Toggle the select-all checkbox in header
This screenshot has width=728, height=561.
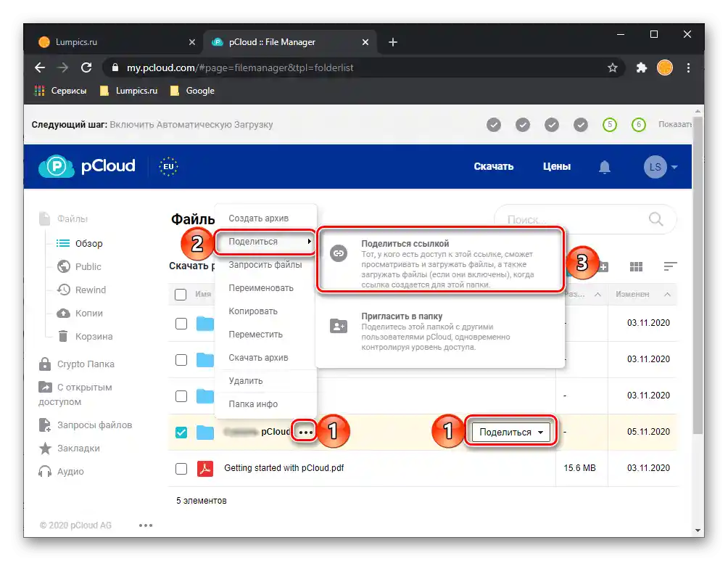181,294
